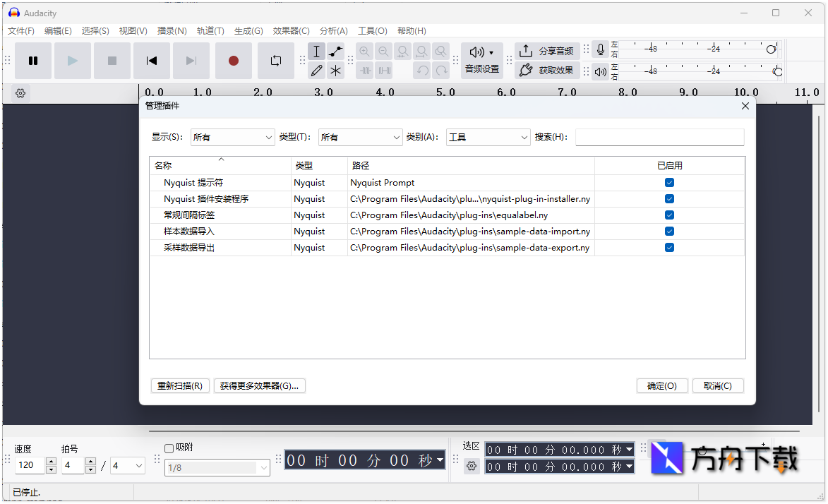Uncheck enabled box for Nyquist 插件安装程序

pos(670,199)
